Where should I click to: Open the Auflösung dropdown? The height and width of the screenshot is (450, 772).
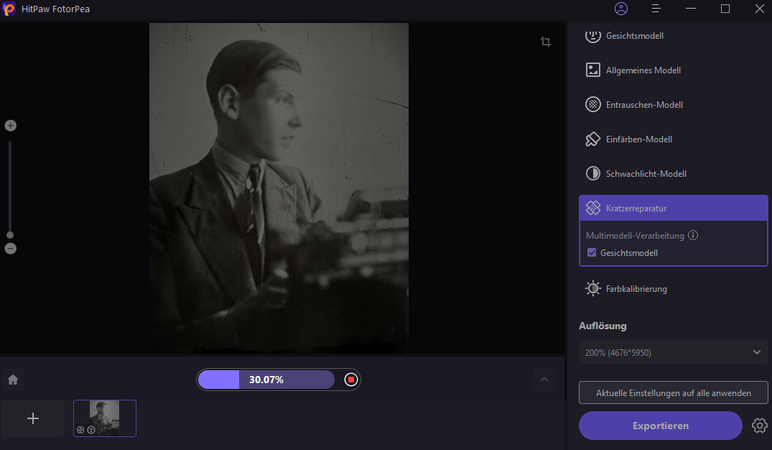tap(673, 353)
